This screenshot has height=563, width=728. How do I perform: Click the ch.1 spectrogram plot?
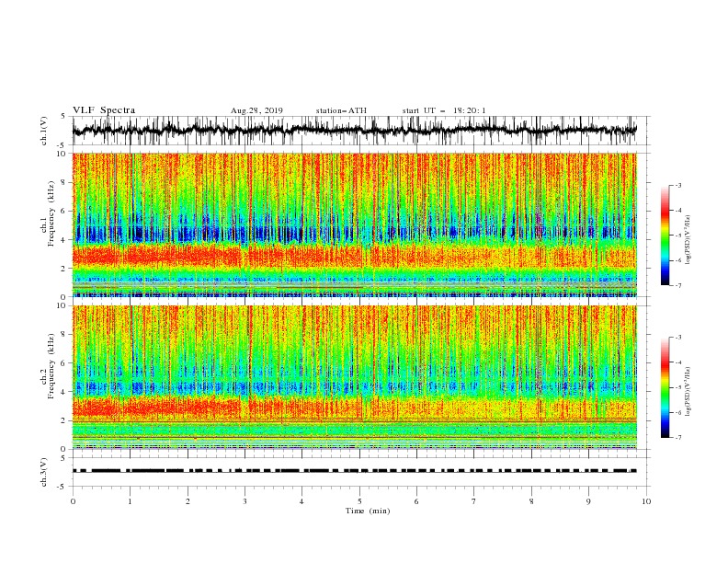click(355, 224)
